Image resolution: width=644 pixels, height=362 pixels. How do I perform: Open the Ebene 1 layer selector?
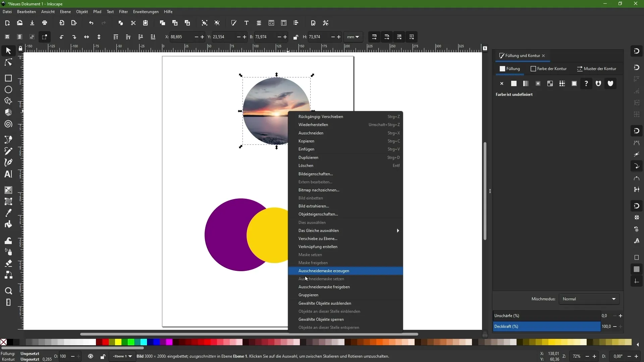pos(122,356)
